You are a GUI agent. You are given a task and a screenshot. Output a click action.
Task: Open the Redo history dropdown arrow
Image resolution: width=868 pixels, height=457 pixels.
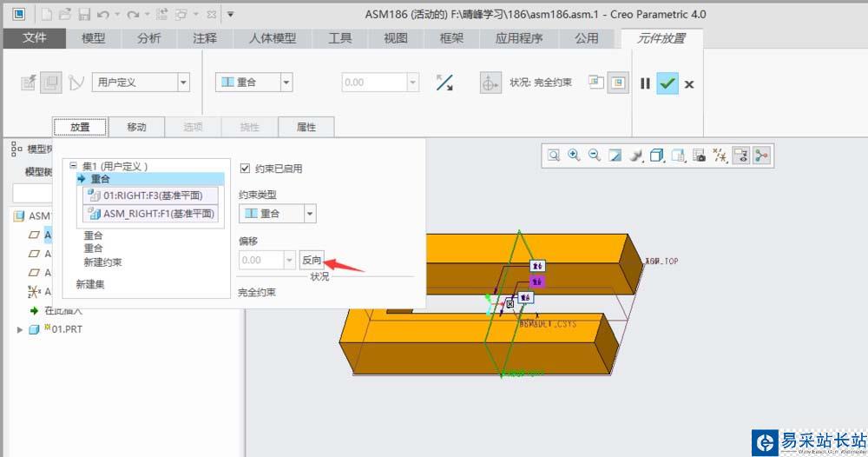[148, 15]
